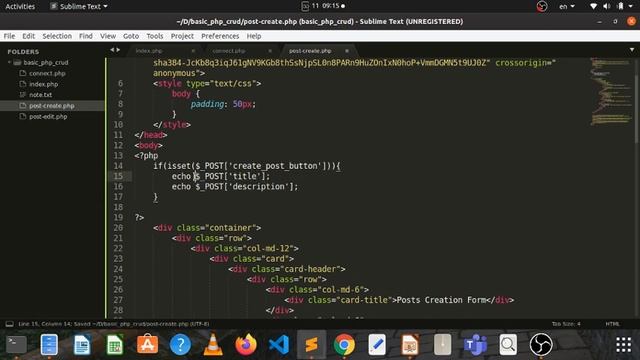The width and height of the screenshot is (640, 360).
Task: Click the red tray icon in the top bar
Action: (x=542, y=6)
